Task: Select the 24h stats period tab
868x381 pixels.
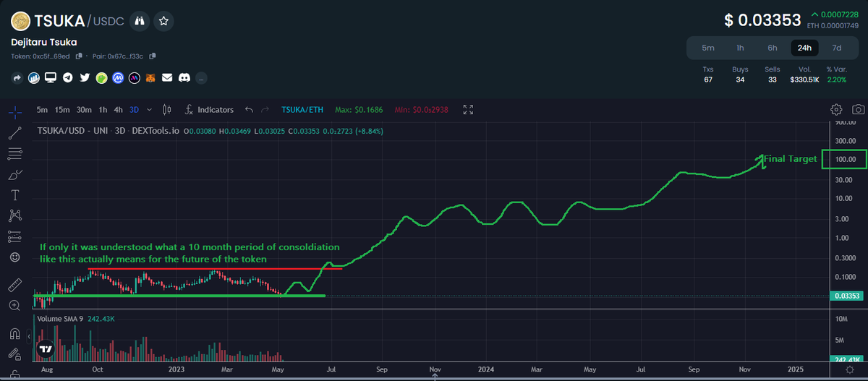Action: [x=804, y=48]
